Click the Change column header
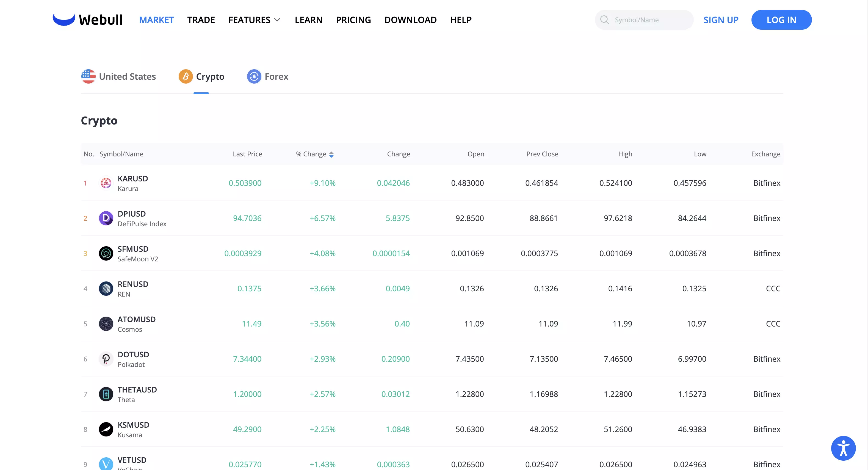This screenshot has width=868, height=470. click(399, 154)
